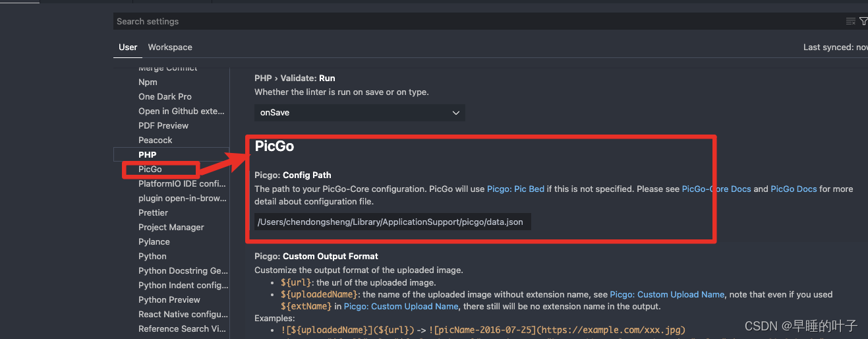
Task: Click the PicGo section heading
Action: (x=274, y=146)
